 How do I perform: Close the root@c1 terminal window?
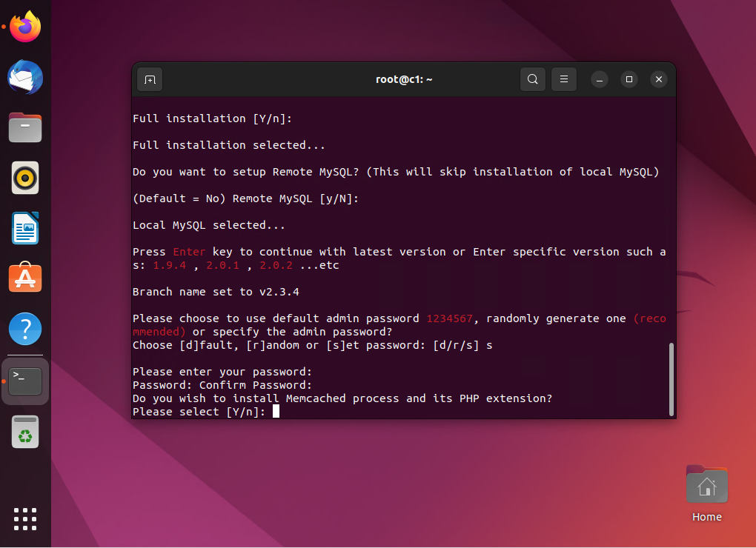[659, 79]
